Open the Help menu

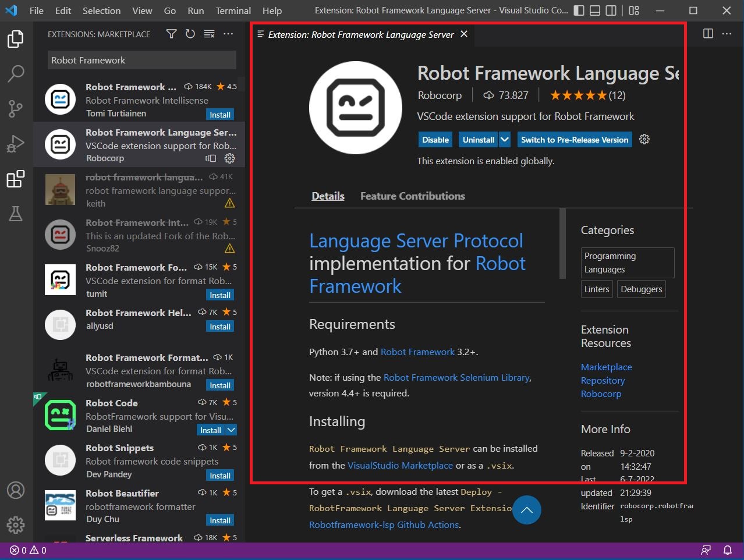pos(272,10)
